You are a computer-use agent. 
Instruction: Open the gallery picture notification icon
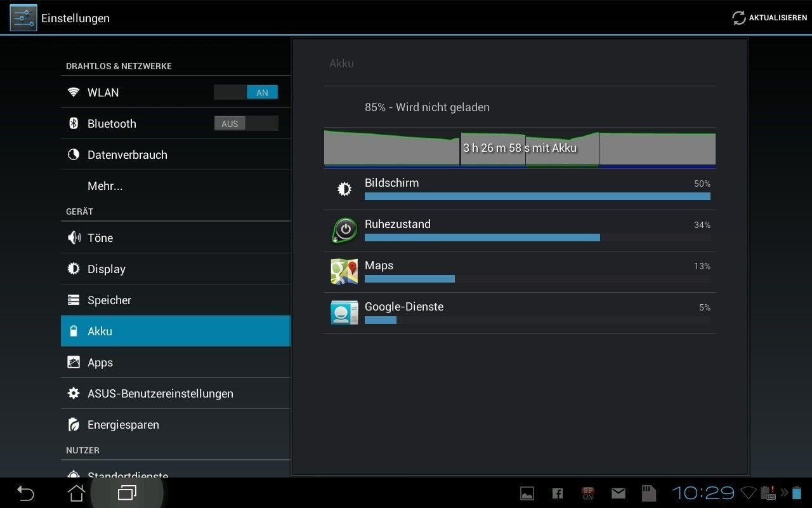pos(527,493)
